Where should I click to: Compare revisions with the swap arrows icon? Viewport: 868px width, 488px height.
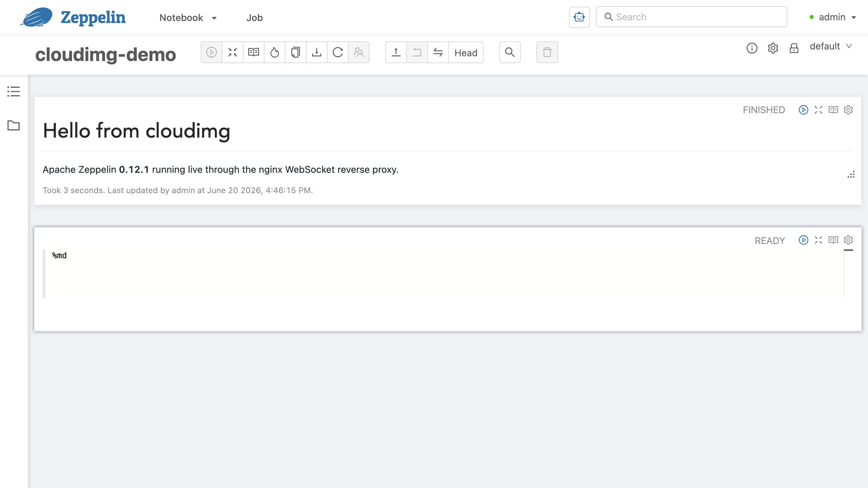pyautogui.click(x=438, y=52)
